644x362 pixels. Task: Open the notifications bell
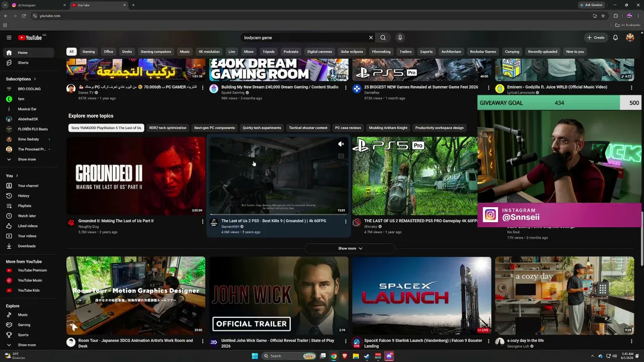pyautogui.click(x=615, y=38)
